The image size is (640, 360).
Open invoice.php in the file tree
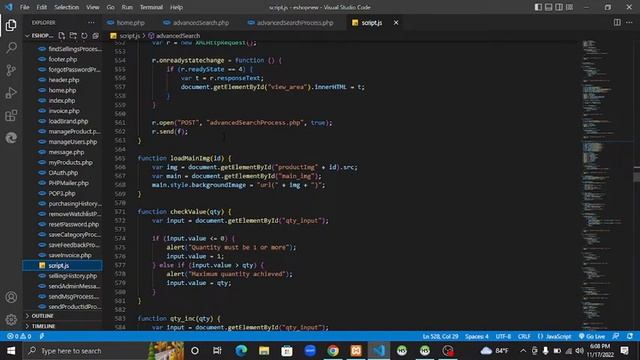(64, 111)
